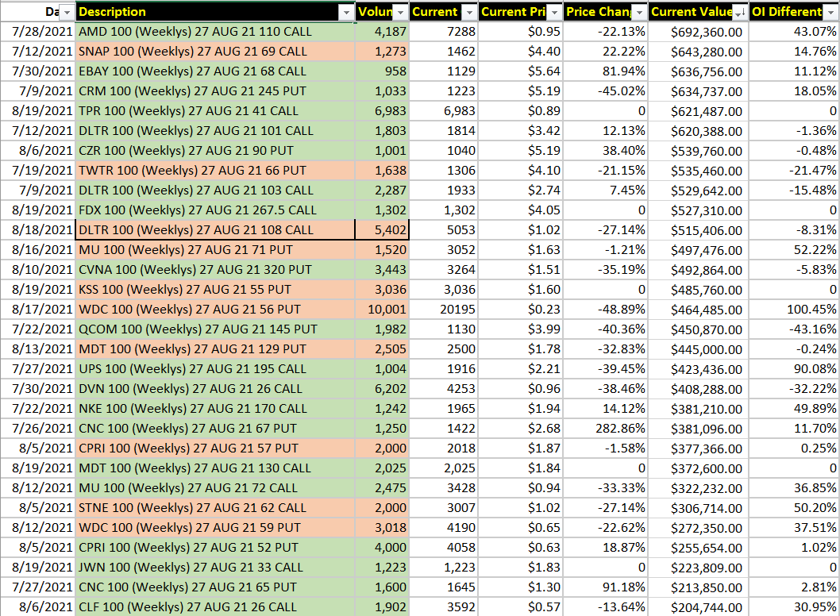Select cell DLTR 100 (Weeklys) 27 AUG 21 101 CALL
The image size is (840, 616).
[x=215, y=131]
